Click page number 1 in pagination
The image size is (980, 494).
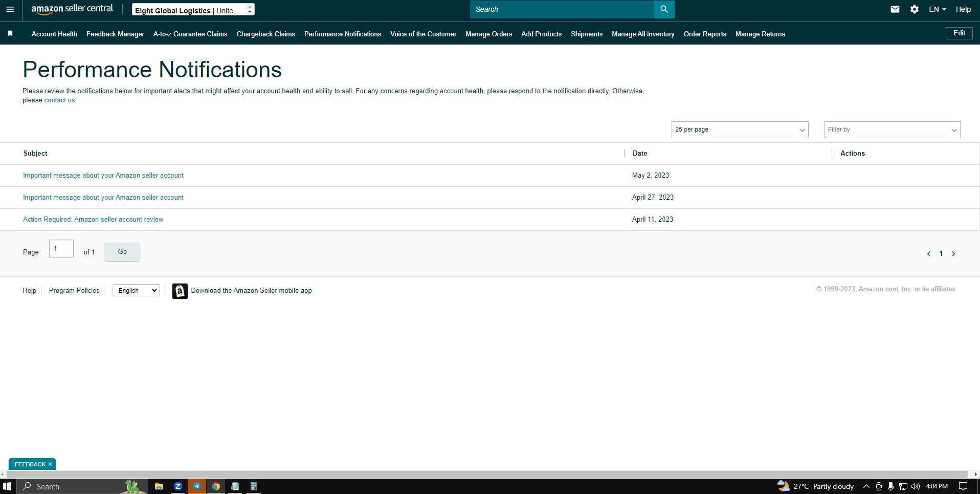pos(941,254)
